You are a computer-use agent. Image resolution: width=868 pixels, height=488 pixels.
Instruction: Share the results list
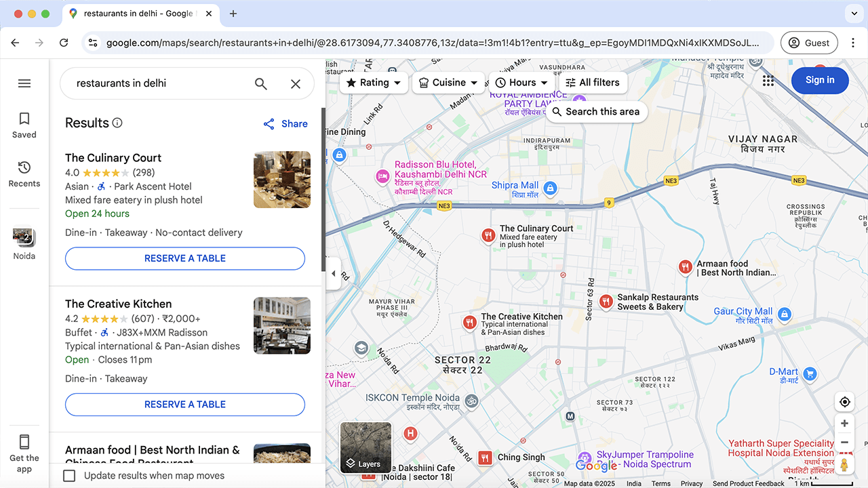(x=285, y=124)
